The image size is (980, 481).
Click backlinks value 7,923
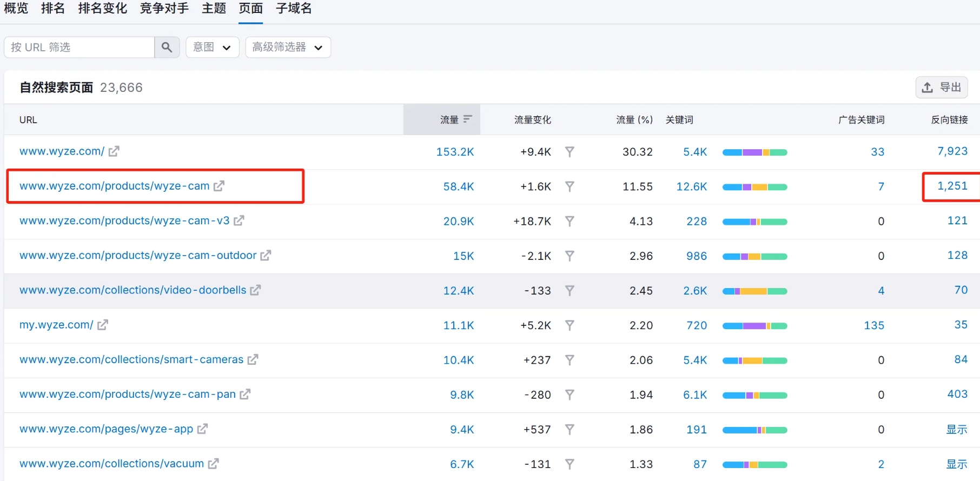coord(952,151)
